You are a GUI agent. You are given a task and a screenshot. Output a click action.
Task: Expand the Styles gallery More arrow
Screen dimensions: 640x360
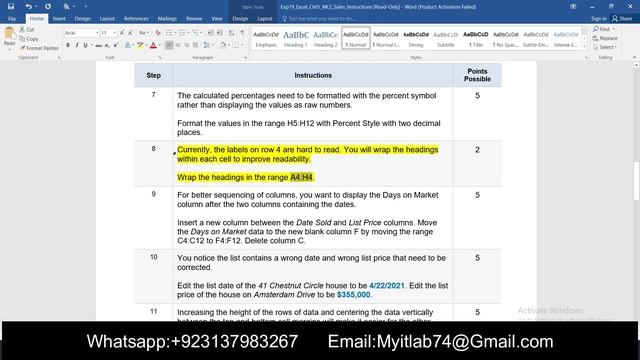point(584,47)
